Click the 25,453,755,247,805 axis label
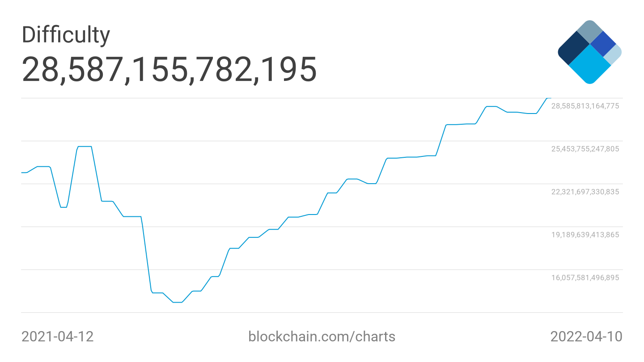The image size is (644, 362). click(585, 149)
